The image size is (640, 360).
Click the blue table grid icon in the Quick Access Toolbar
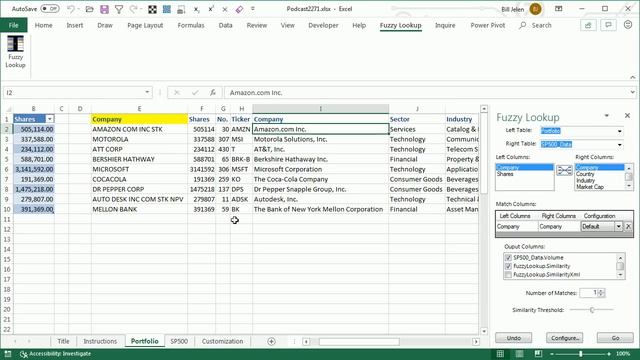point(167,9)
